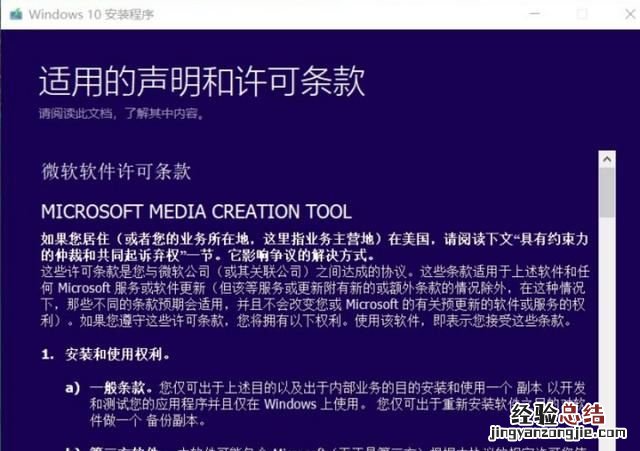The height and width of the screenshot is (451, 640).
Task: Click the MICROSOFT MEDIA CREATION TOOL heading
Action: [x=196, y=212]
